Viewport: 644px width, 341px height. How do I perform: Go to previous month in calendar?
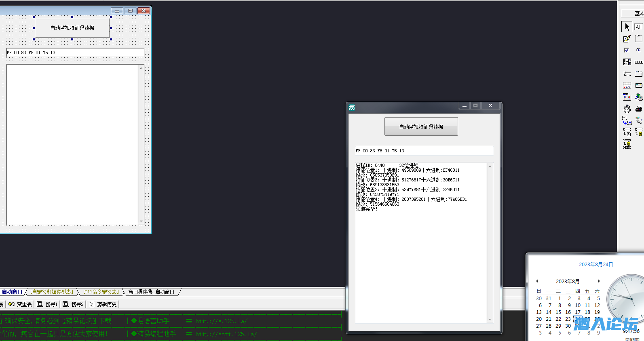[x=537, y=281]
